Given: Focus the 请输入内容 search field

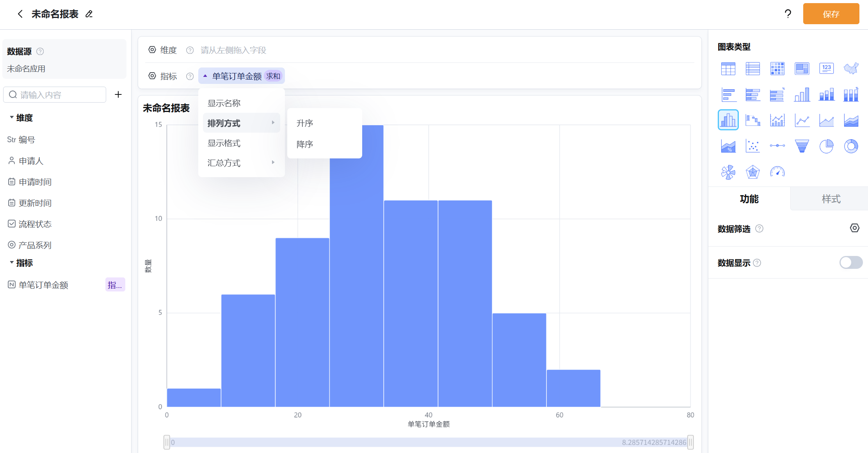Looking at the screenshot, I should coord(55,95).
